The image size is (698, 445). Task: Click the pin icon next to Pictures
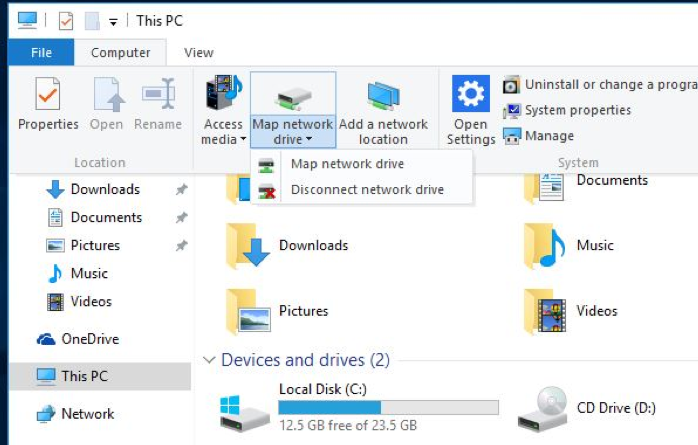click(x=182, y=245)
